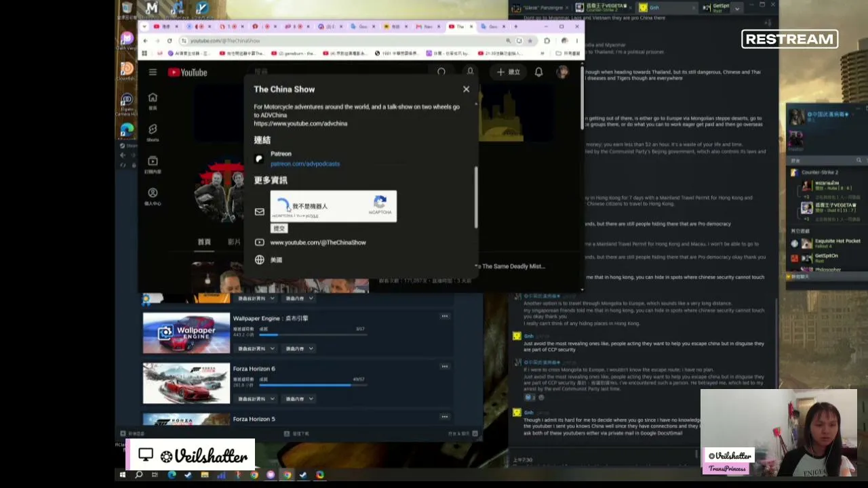Open the You profile section in YouTube sidebar
Viewport: 868px width, 488px height.
tap(153, 196)
